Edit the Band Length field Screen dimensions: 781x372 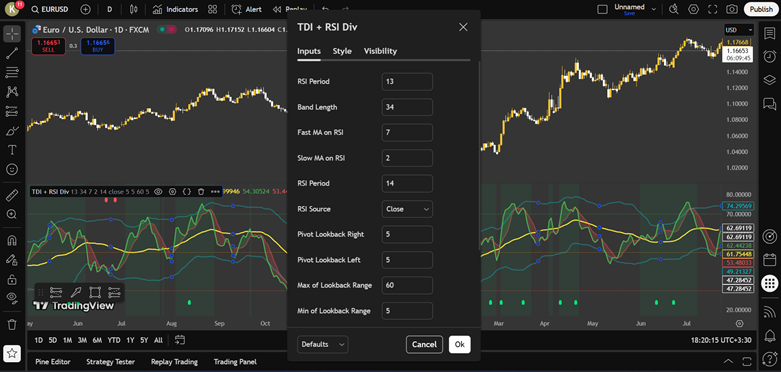(x=407, y=107)
